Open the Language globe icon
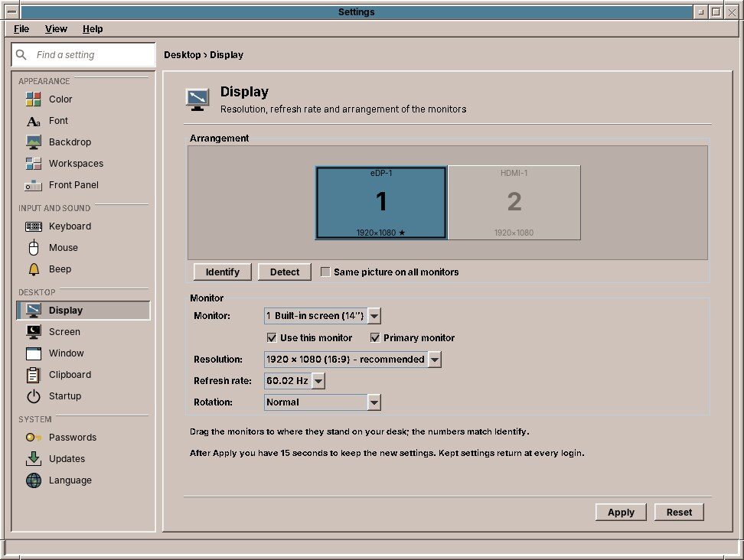Screen dimensions: 744x560 click(33, 480)
